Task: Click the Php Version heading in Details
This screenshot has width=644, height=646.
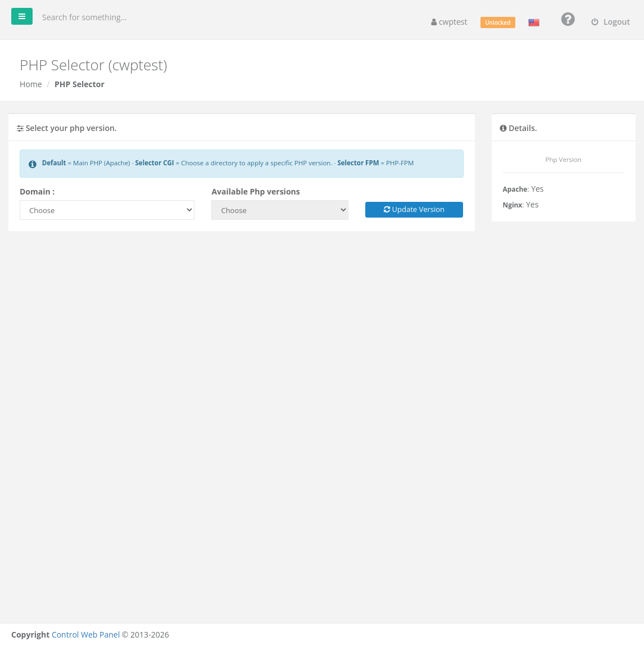Action: [x=563, y=160]
